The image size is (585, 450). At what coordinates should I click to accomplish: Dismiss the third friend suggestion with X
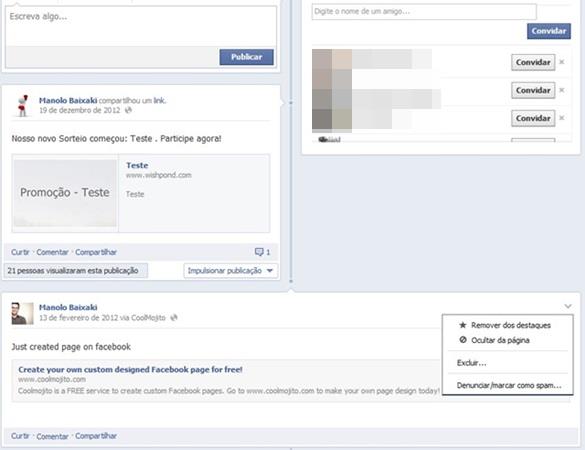562,118
